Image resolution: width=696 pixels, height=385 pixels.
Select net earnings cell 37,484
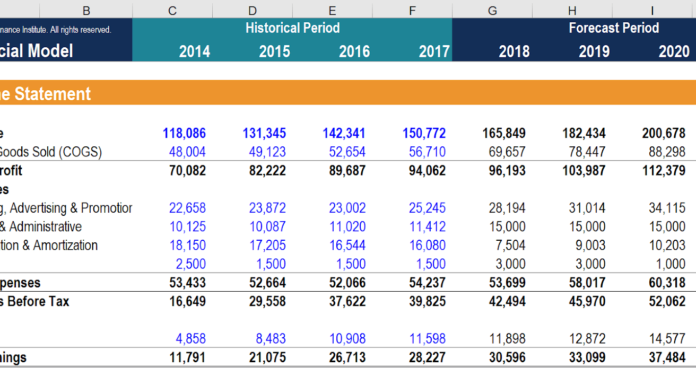pos(666,357)
